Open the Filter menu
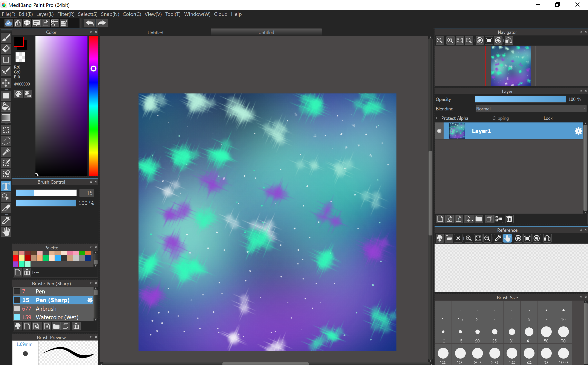Viewport: 588px width, 365px height. (65, 14)
